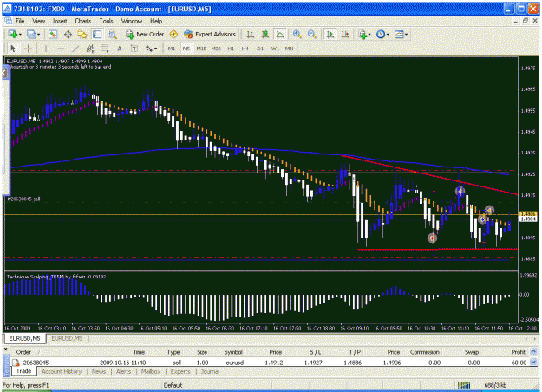Expand the new chart dropdown arrow
The height and width of the screenshot is (392, 542).
(21, 34)
